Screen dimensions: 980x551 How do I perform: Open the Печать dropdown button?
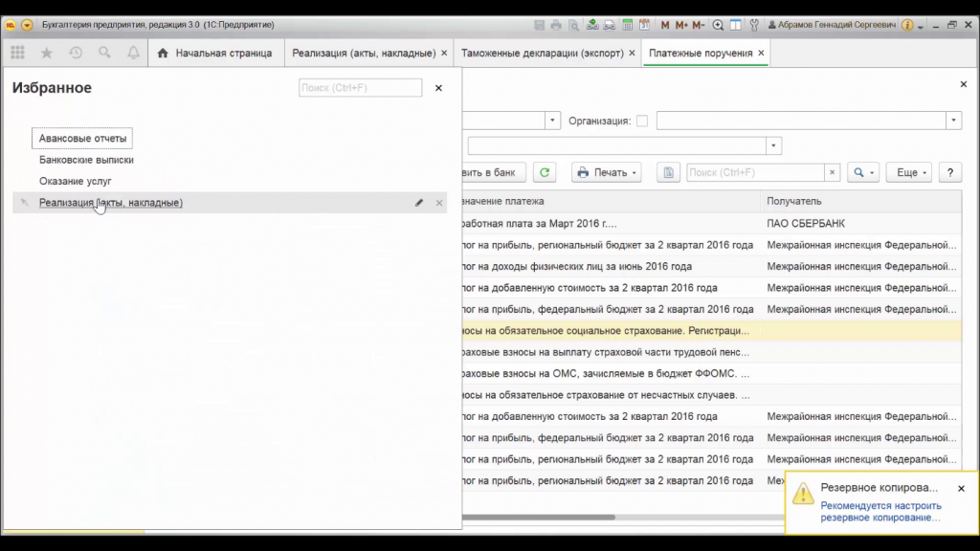click(x=606, y=172)
